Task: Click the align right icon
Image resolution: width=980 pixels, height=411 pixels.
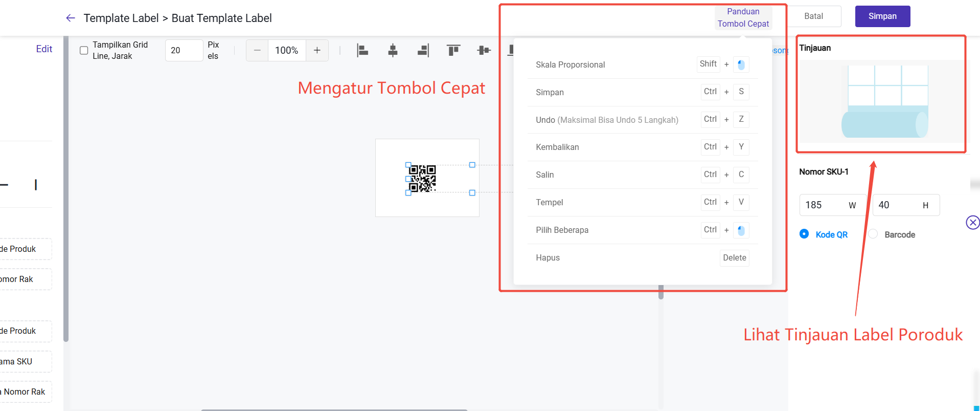Action: point(423,50)
